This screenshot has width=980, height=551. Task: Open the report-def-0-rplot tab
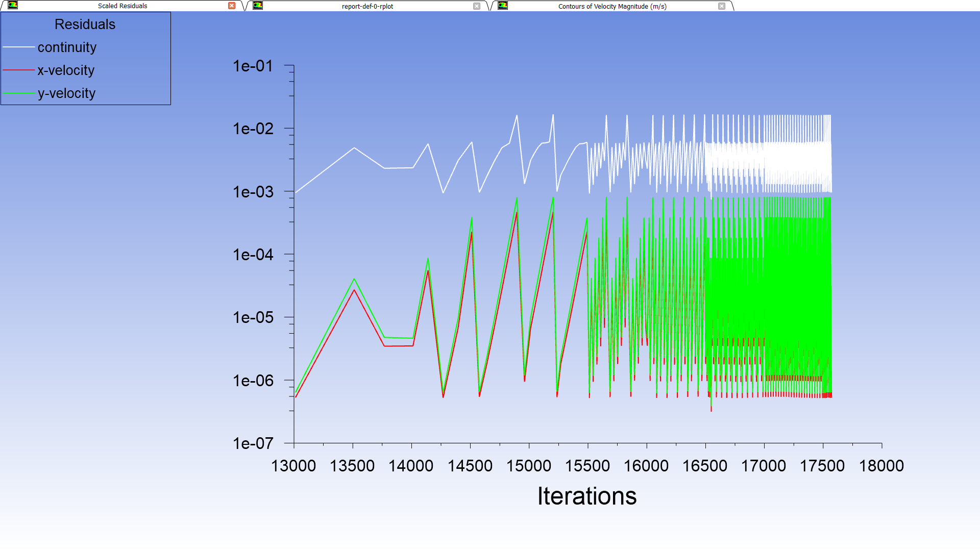[367, 6]
